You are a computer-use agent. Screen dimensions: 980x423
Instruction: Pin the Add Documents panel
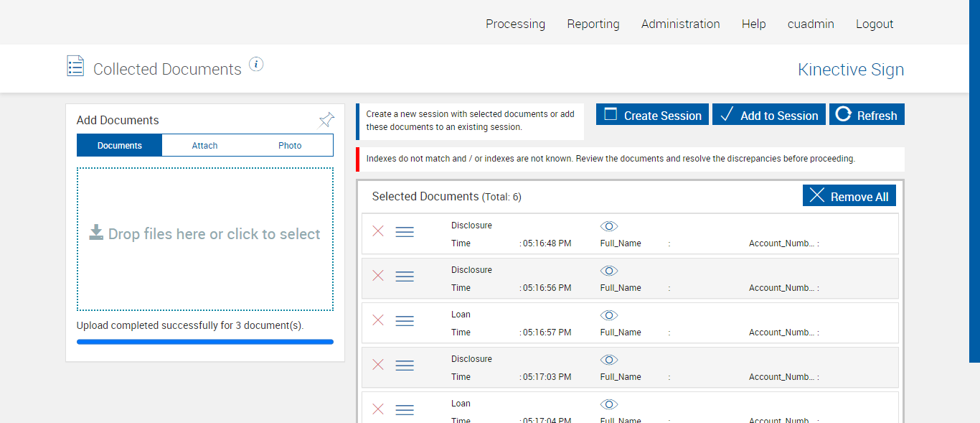coord(326,120)
